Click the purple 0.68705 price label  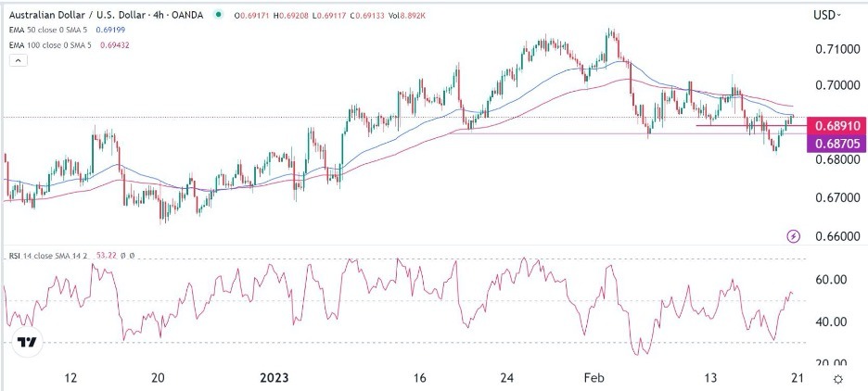(836, 144)
